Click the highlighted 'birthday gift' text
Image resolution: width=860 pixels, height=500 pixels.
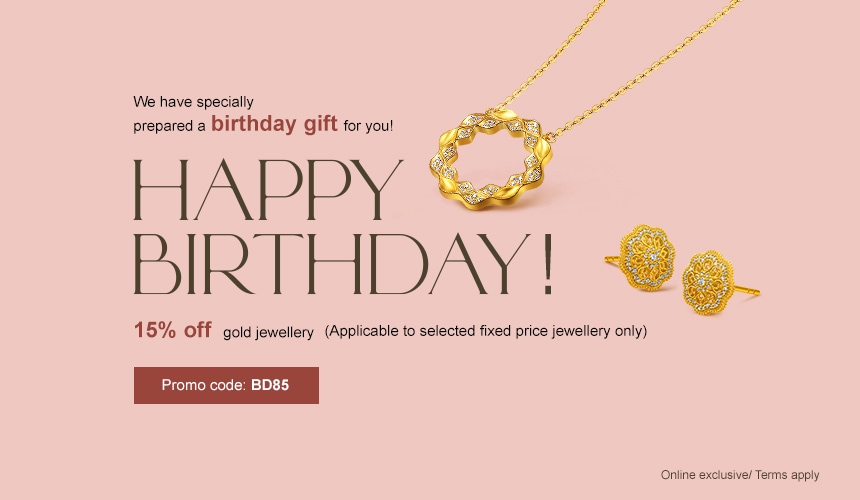274,123
